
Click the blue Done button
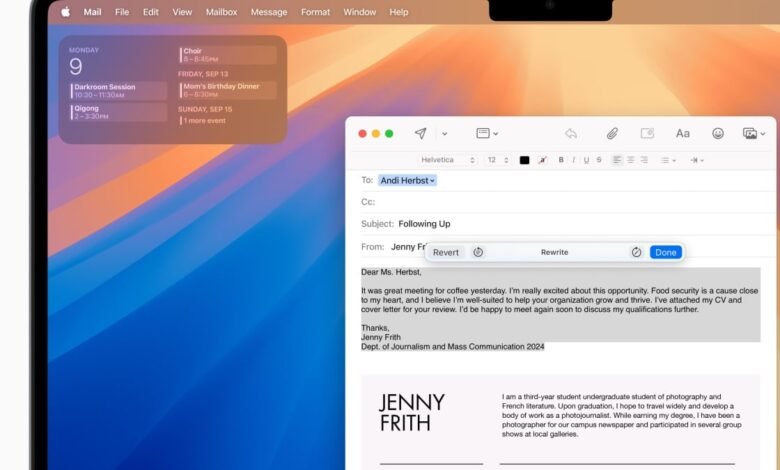(x=666, y=252)
